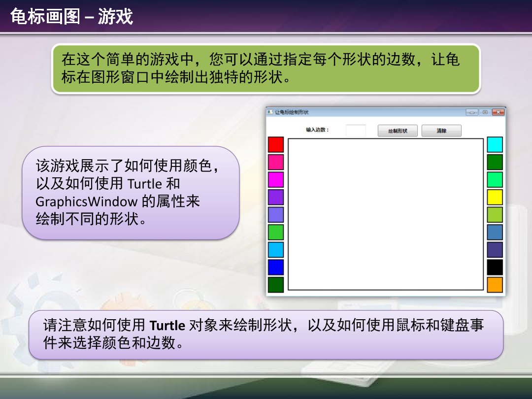Choose the magenta color swatch
The image size is (532, 399).
pos(276,179)
